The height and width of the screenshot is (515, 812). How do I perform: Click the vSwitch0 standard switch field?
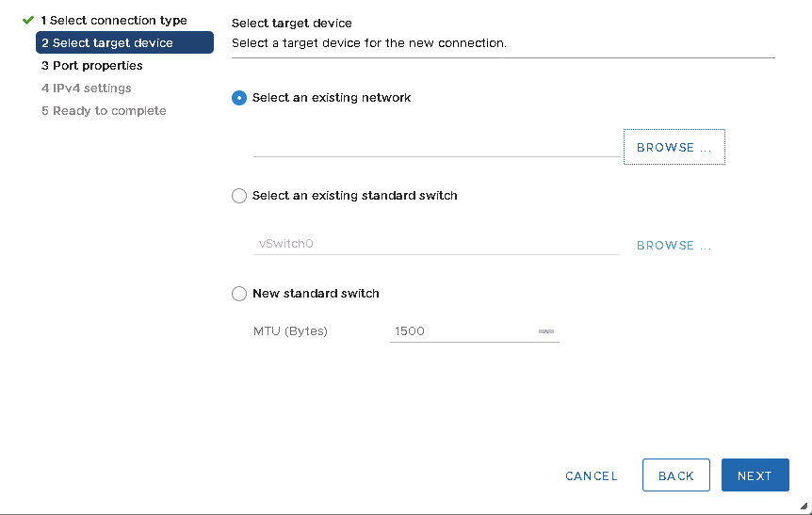pos(435,244)
